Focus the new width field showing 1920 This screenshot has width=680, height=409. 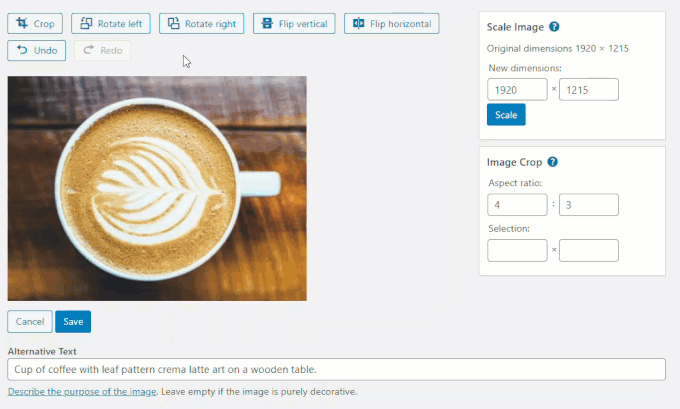pyautogui.click(x=517, y=89)
